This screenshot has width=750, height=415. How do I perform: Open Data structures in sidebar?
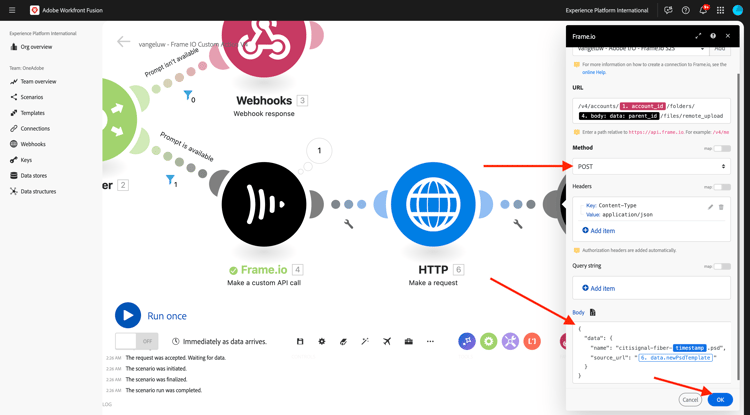[38, 191]
